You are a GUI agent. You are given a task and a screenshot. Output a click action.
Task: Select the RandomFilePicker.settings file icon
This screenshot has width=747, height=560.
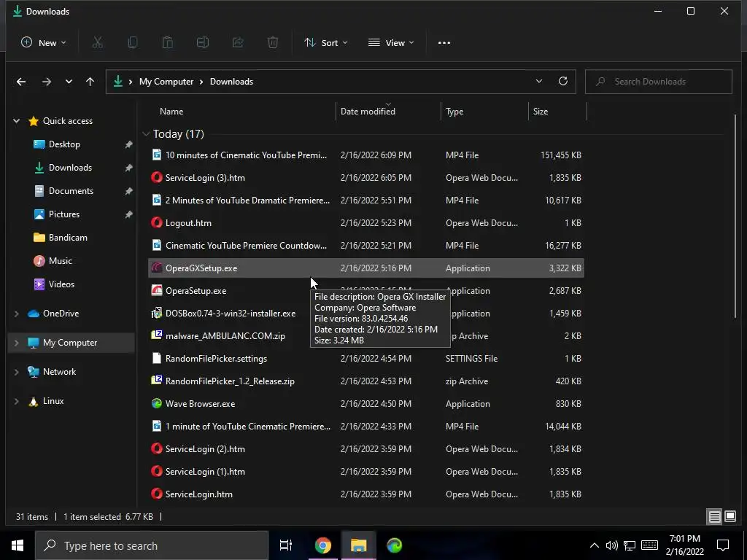tap(157, 358)
